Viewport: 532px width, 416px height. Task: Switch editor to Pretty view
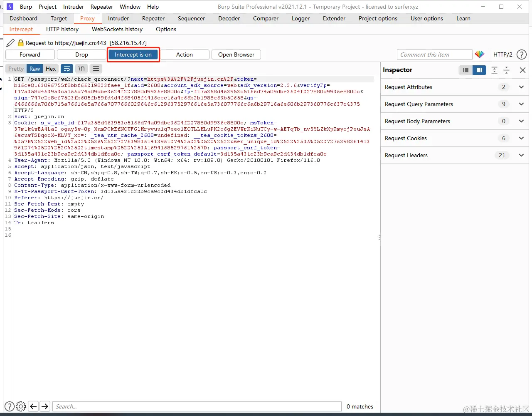(x=16, y=69)
